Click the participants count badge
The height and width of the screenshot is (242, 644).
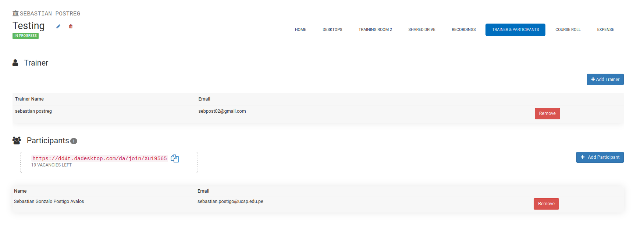[x=74, y=141]
